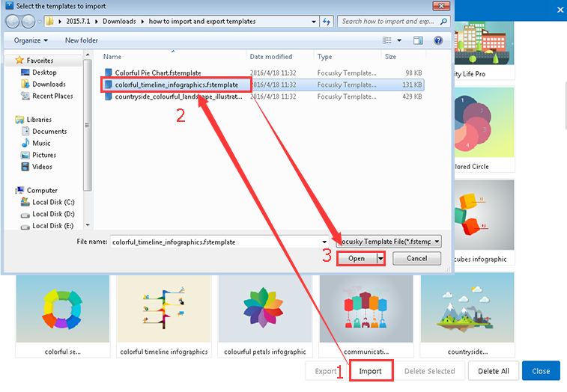Click the refresh button beside the address bar
This screenshot has width=567, height=392.
327,22
